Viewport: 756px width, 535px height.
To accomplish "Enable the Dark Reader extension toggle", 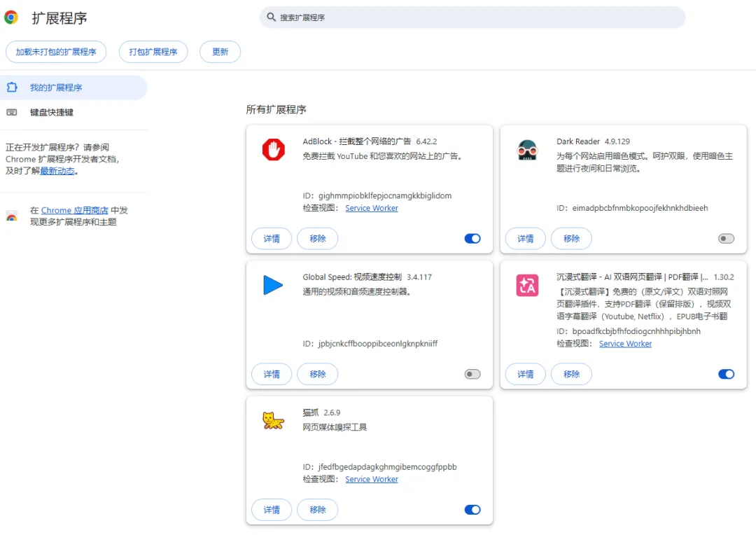I will (726, 238).
